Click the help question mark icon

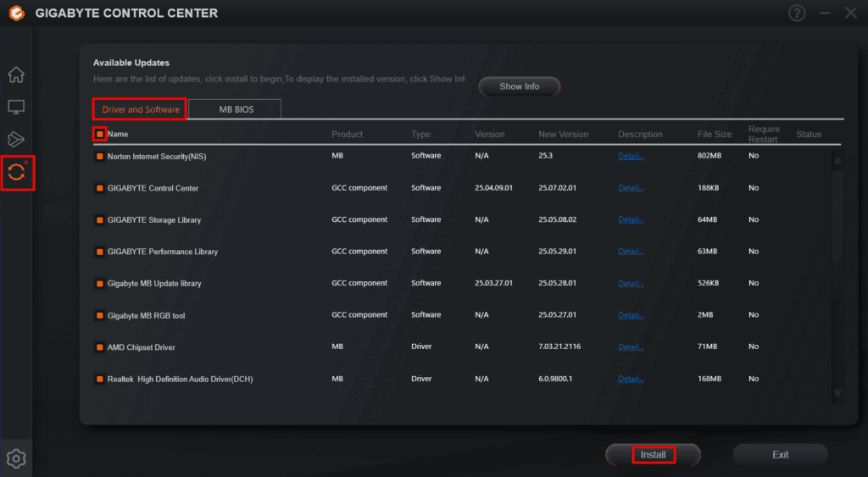click(x=797, y=13)
